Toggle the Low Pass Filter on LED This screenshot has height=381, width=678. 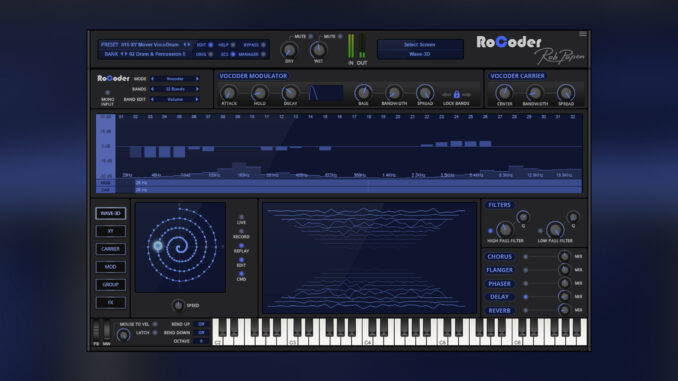tap(540, 231)
